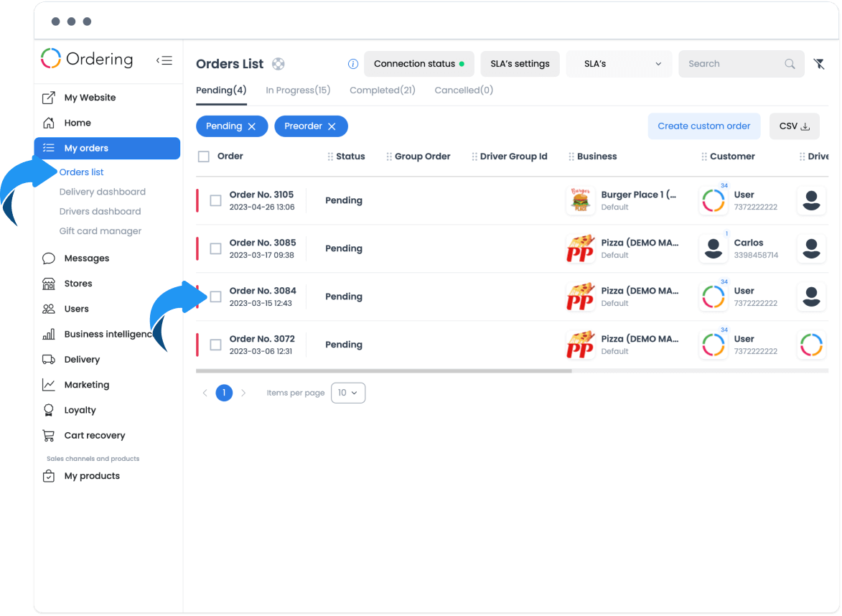Click drag handle of Status column
The width and height of the screenshot is (842, 616).
click(330, 157)
